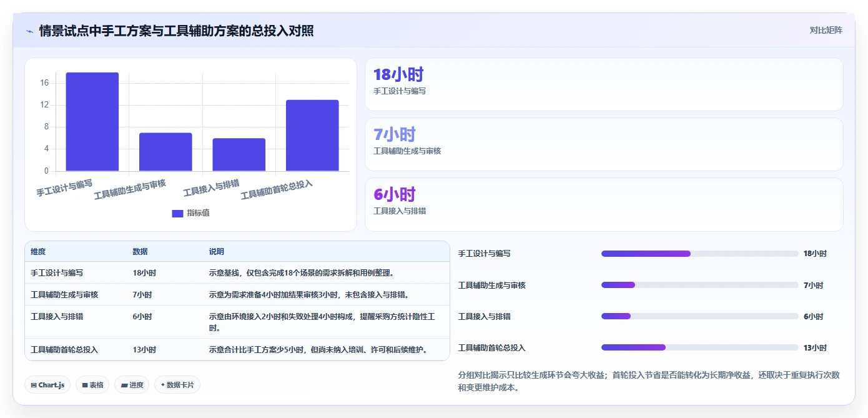868x418 pixels.
Task: Select the 7小时 data card
Action: [604, 144]
